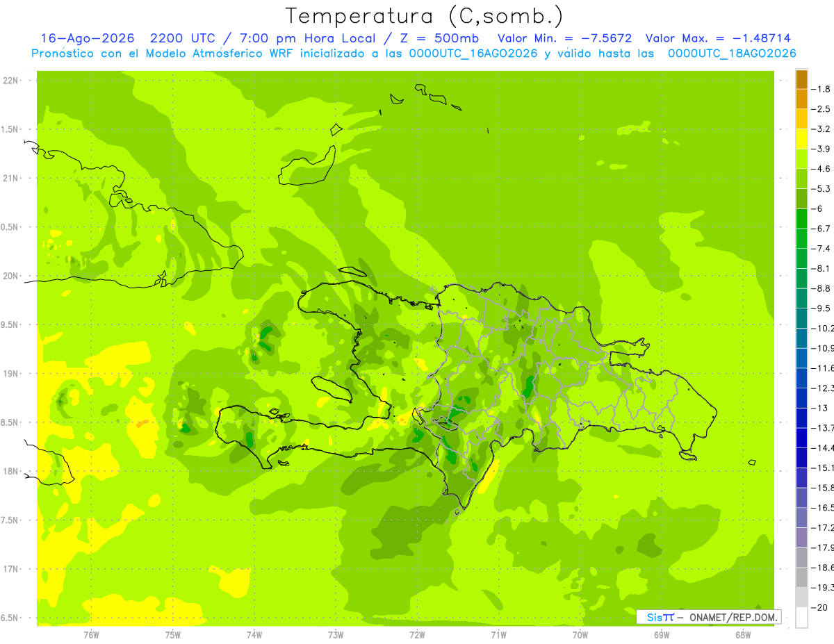Click 'Valor Min. = -7.5672' readout
Viewport: 834px width, 644px height.
[565, 38]
